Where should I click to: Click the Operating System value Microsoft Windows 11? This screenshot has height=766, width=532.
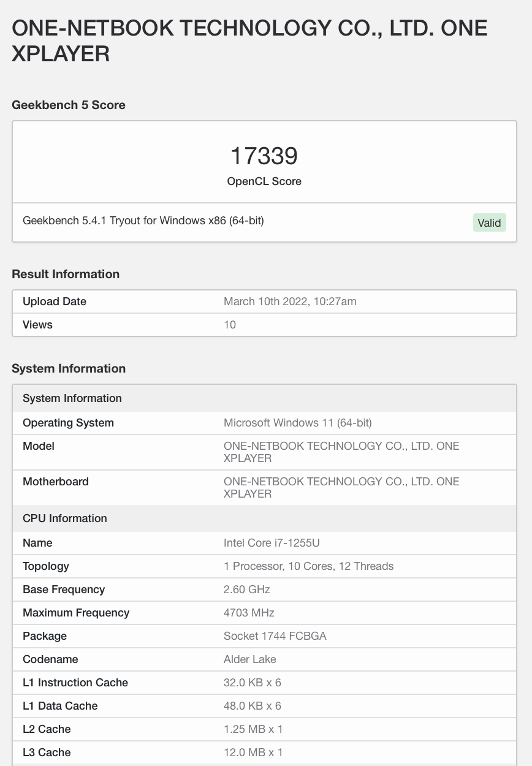pyautogui.click(x=298, y=423)
